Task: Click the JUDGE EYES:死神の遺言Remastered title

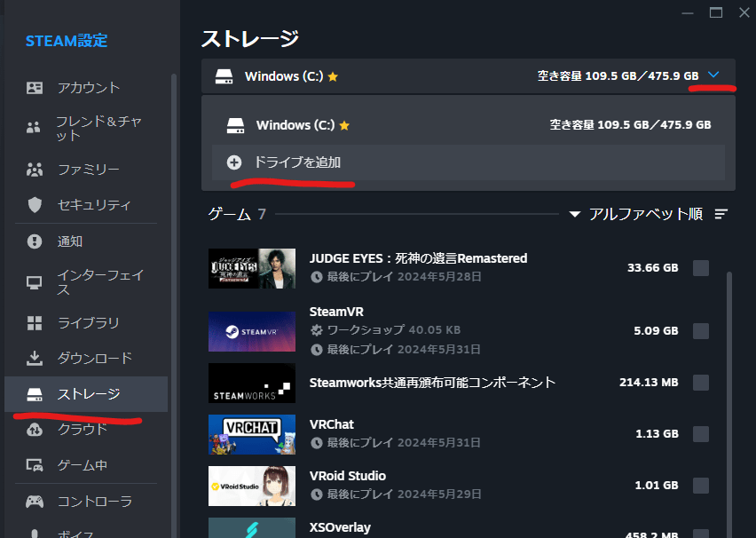Action: click(x=418, y=258)
